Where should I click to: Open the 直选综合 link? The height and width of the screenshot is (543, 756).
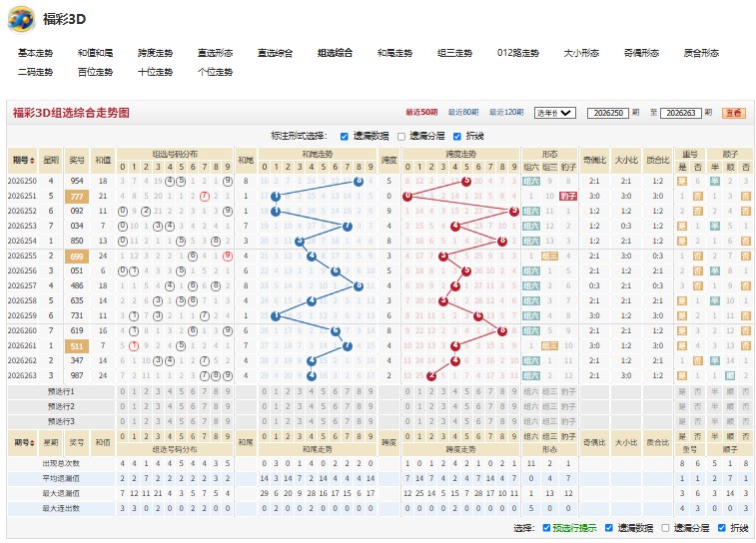click(275, 53)
